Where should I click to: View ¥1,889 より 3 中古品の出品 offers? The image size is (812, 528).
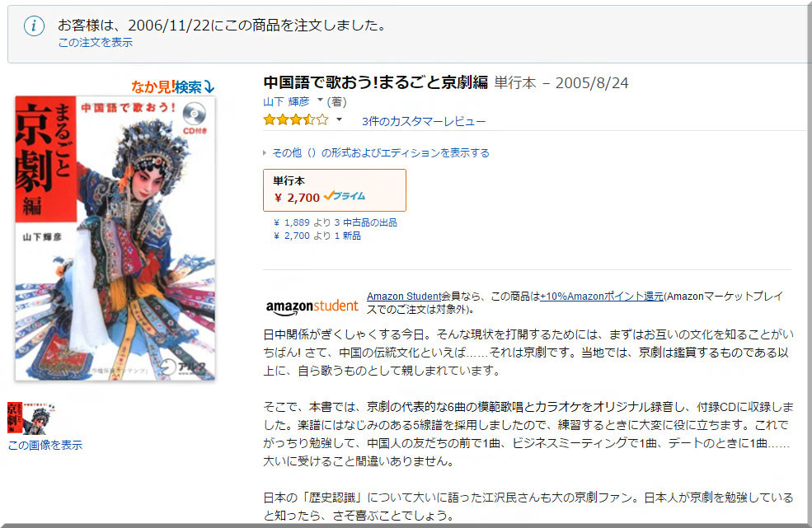coord(335,222)
